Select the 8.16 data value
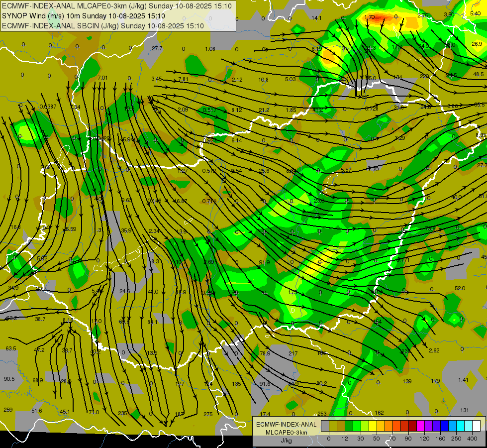Viewport: 487px width, 448px height. coord(68,320)
